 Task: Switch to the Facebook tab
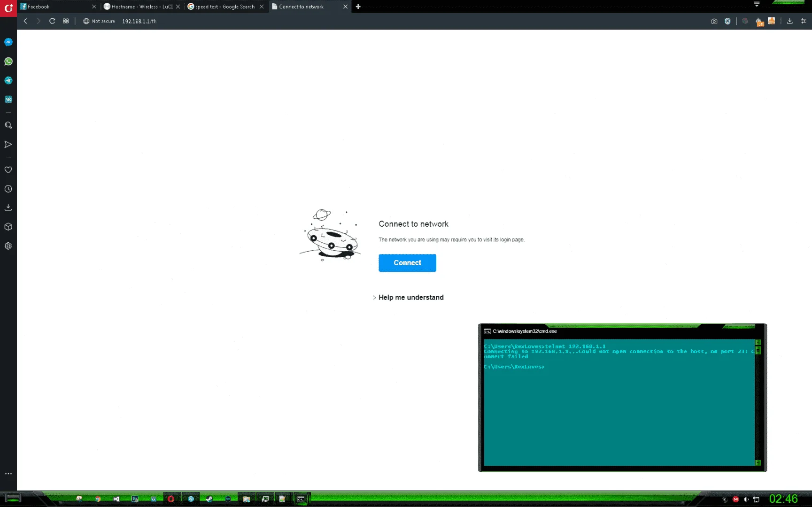tap(56, 7)
